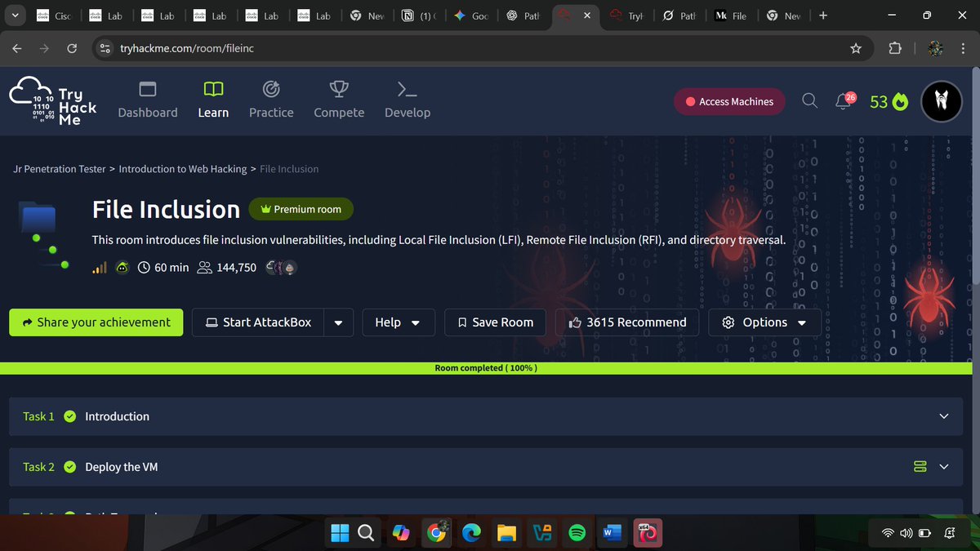Open the search magnifier in the navbar

pyautogui.click(x=809, y=101)
